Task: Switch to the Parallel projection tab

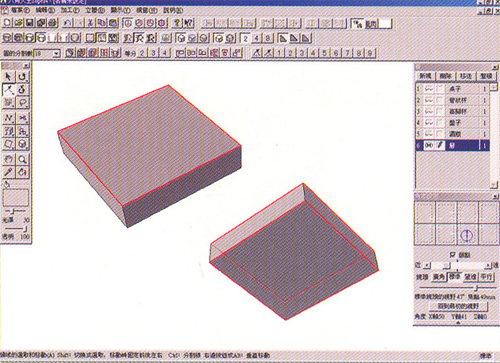Action: pos(486,277)
